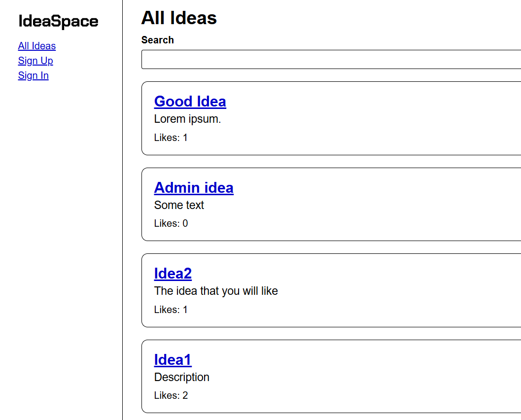Click the IdeaSpace logo heading

click(x=58, y=21)
